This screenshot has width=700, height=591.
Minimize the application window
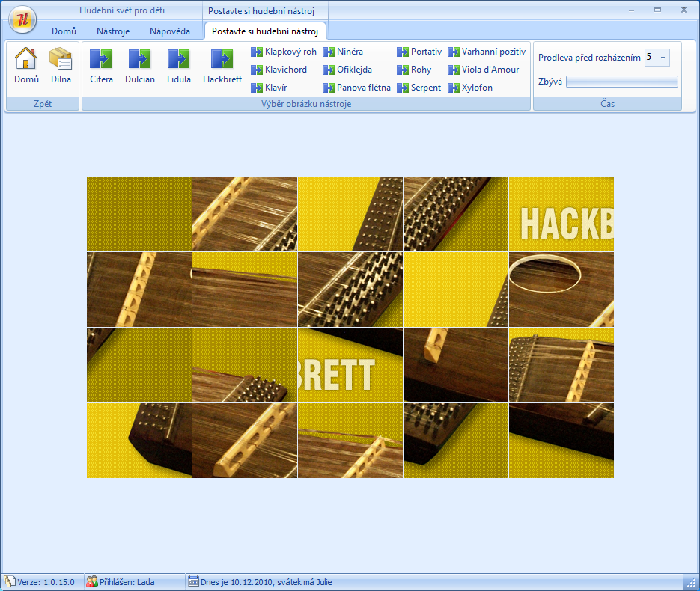click(x=631, y=10)
